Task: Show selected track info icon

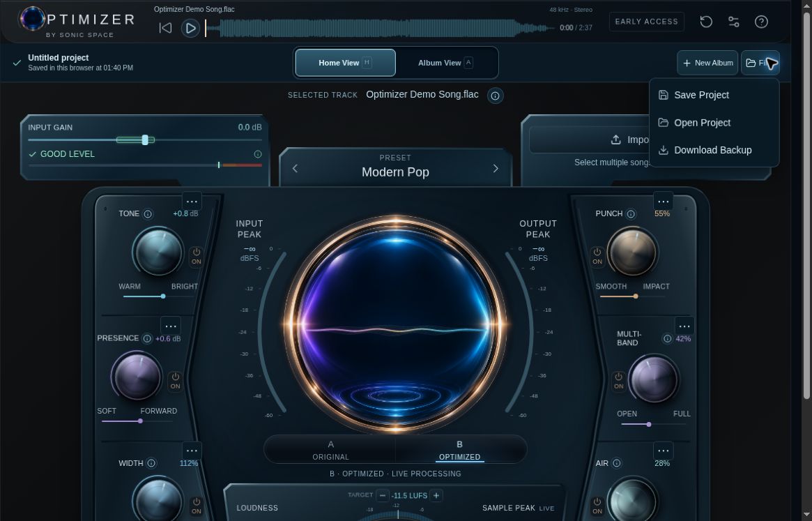Action: [495, 96]
